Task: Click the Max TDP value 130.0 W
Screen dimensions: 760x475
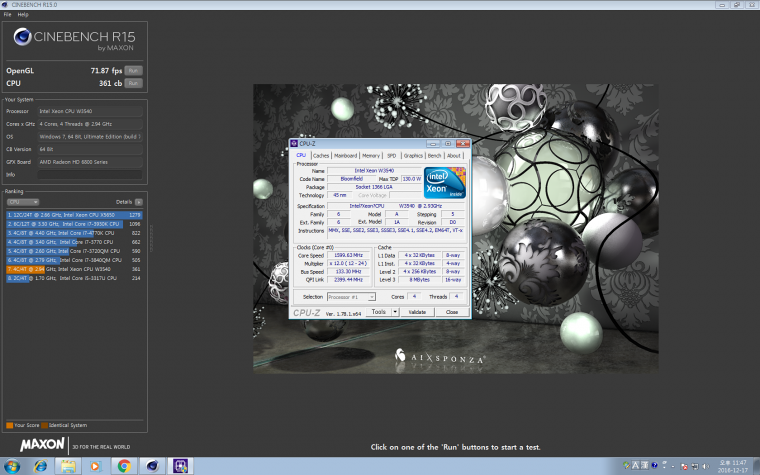Action: 412,179
